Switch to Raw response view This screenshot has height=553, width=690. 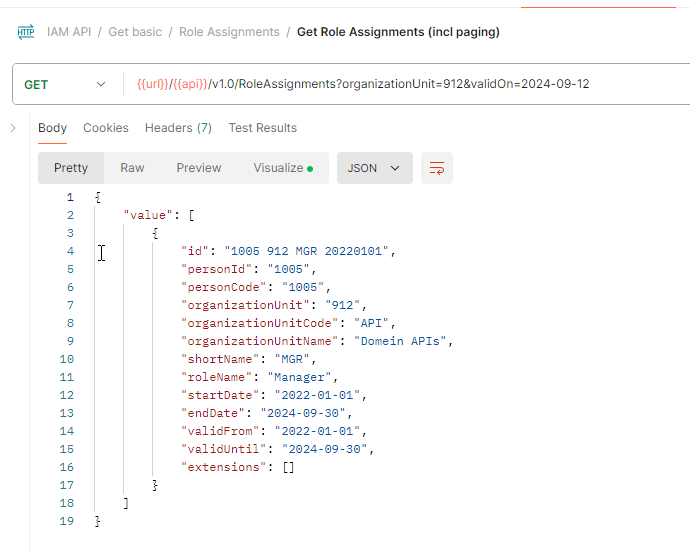click(x=132, y=168)
